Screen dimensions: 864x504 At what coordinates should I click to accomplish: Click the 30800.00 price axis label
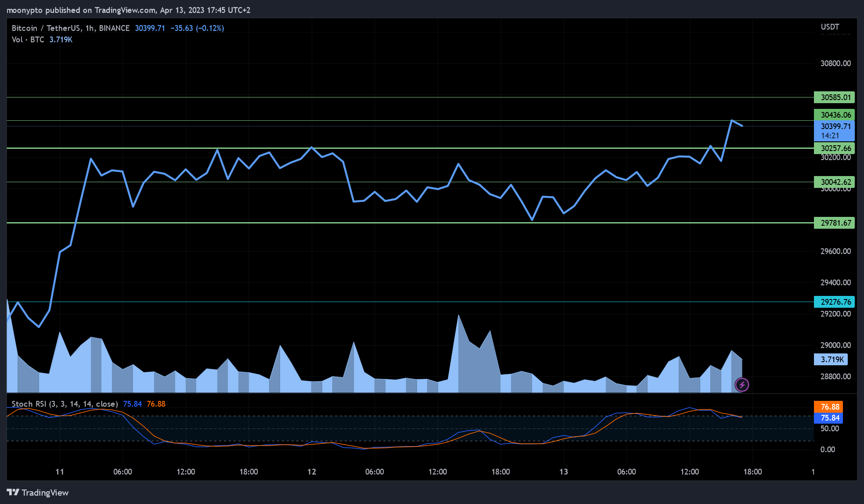(x=835, y=63)
